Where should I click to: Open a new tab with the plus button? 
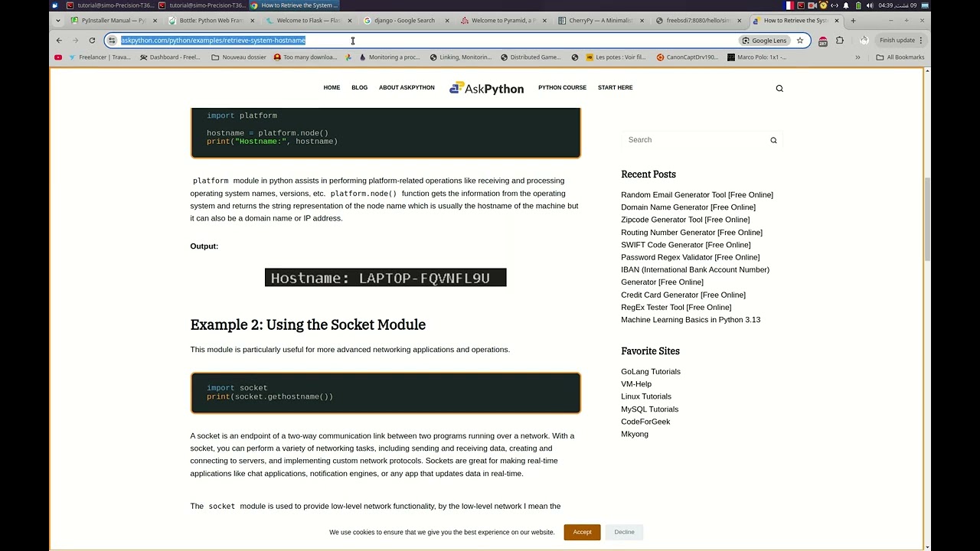tap(853, 21)
